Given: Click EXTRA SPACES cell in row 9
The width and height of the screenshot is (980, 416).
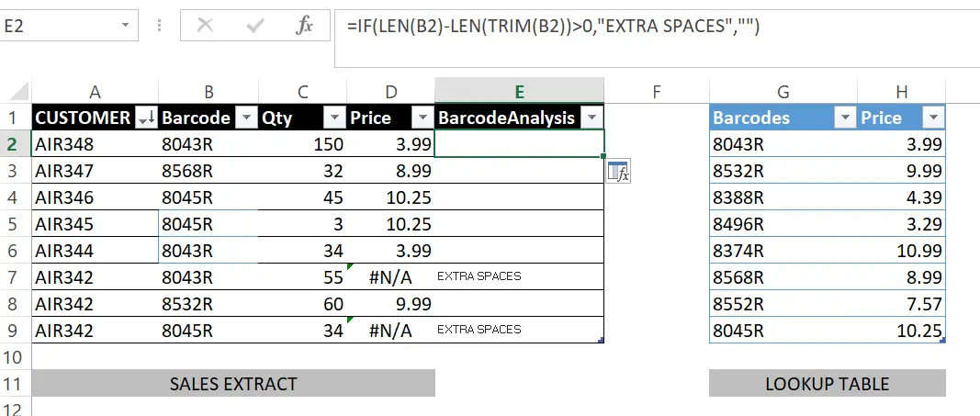Looking at the screenshot, I should pos(519,330).
